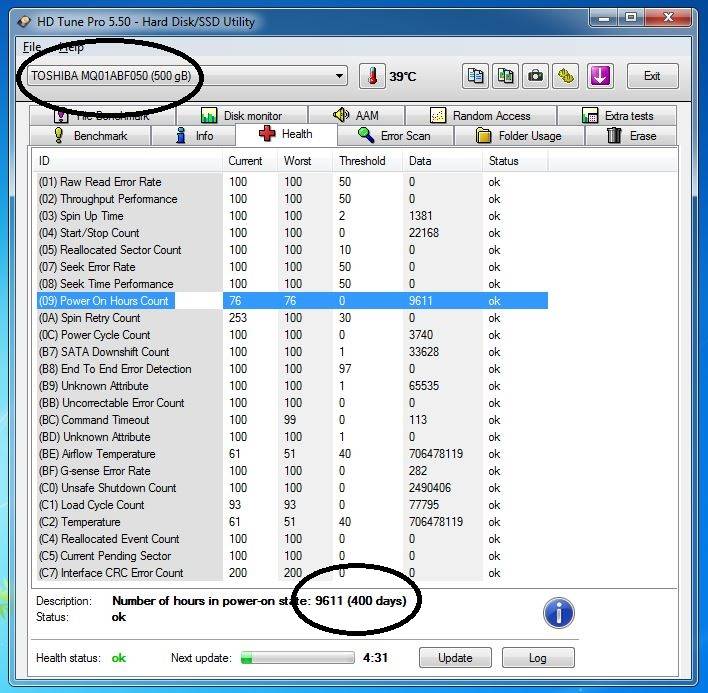Select the (BD) Unknown Attribute row
Viewport: 708px width, 693px height.
coord(292,437)
